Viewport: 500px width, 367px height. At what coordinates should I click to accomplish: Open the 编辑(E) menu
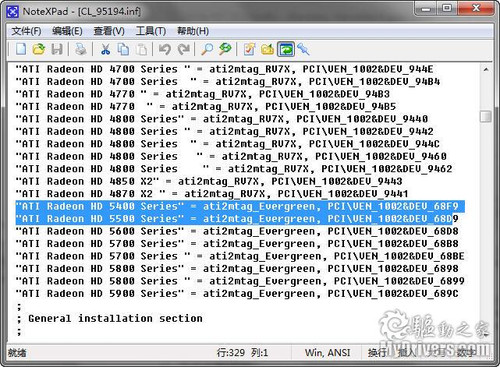click(67, 31)
